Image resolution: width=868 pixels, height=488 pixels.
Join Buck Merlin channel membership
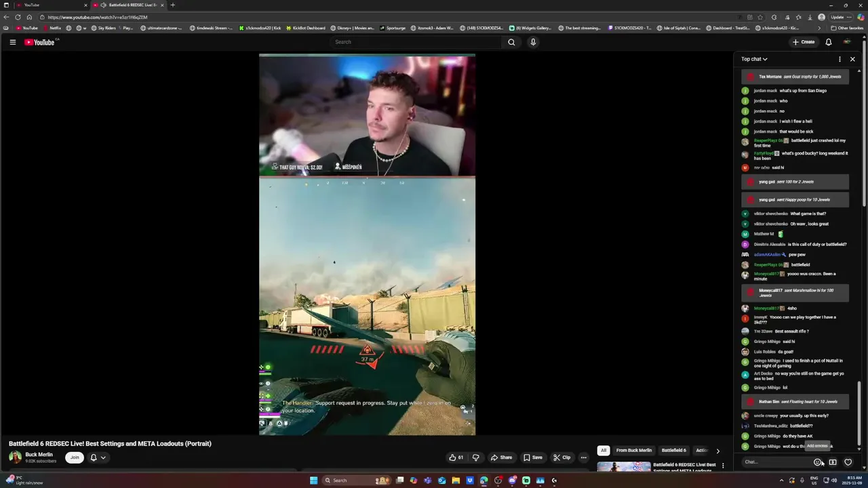point(75,457)
